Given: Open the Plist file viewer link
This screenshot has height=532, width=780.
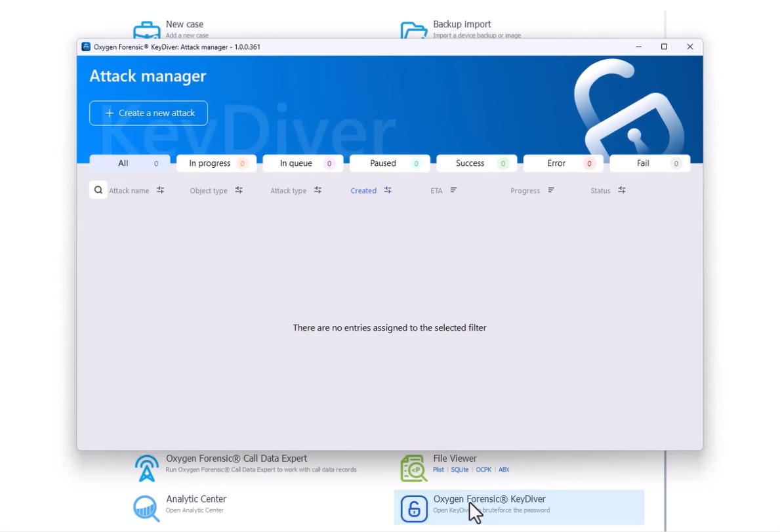Looking at the screenshot, I should (438, 469).
